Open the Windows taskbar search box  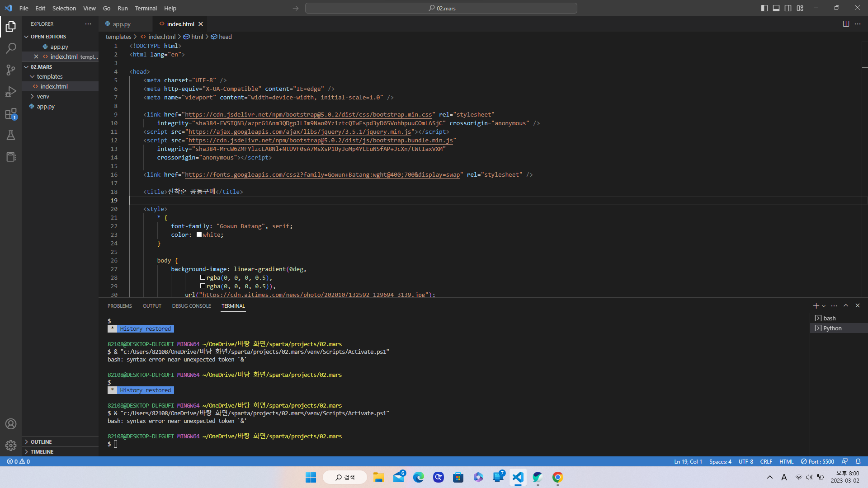(345, 477)
